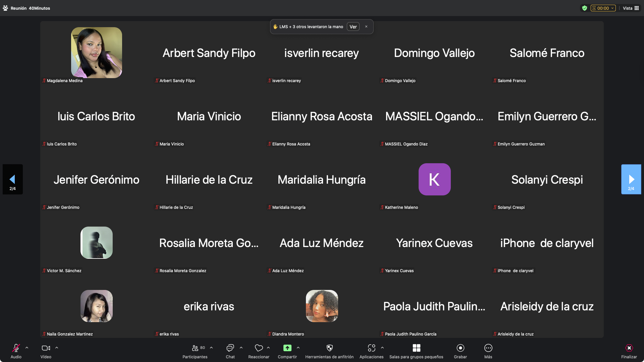
Task: Go to next gallery page arrow
Action: click(631, 179)
